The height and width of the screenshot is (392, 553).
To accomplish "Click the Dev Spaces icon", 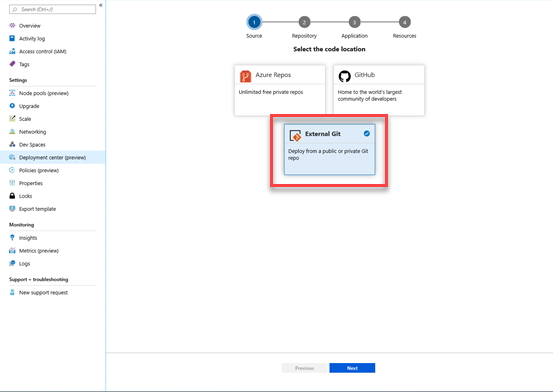I will (x=12, y=144).
